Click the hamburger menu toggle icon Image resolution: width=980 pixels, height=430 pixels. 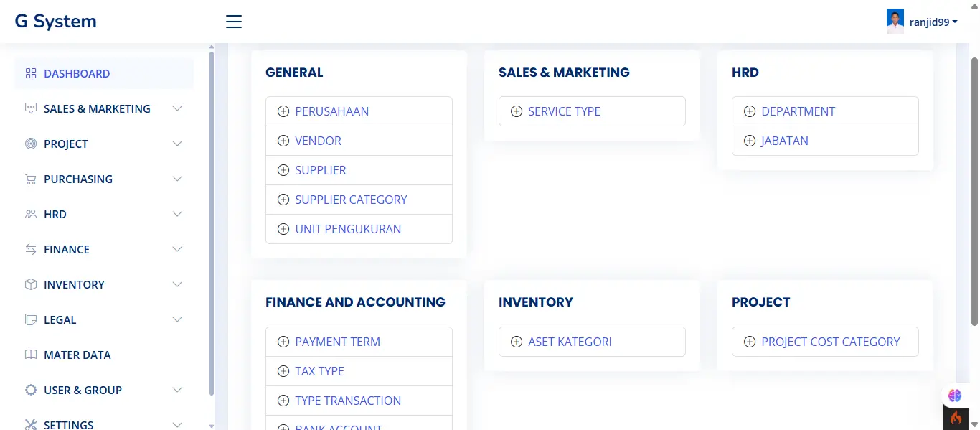coord(234,22)
